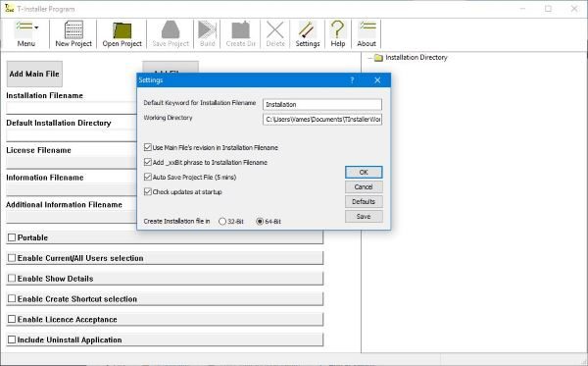Click the Default Installation Directory field
The height and width of the screenshot is (366, 588).
tap(72, 135)
